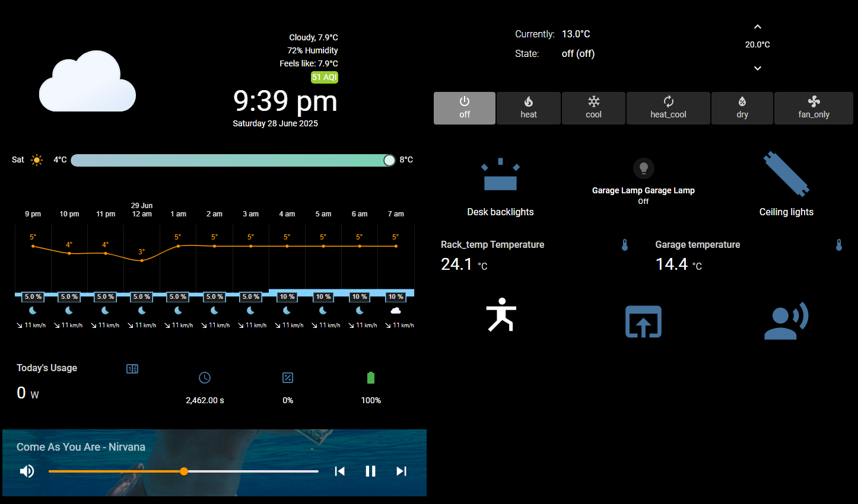Select the fan_only thermostat mode

tap(813, 108)
